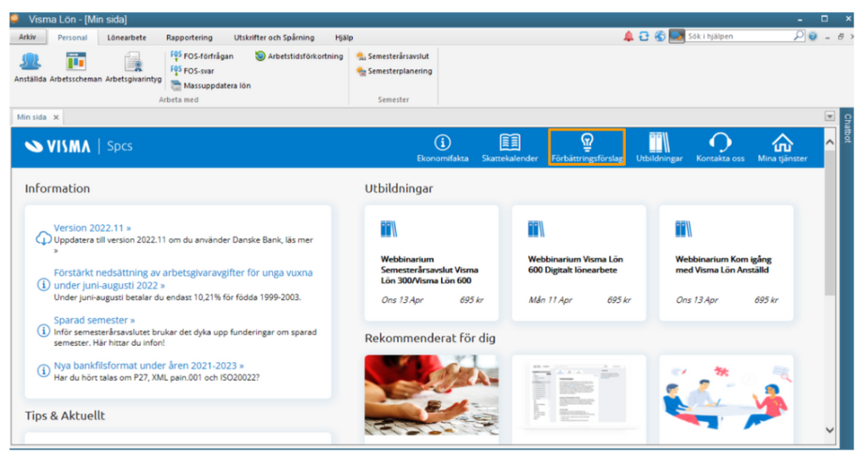The height and width of the screenshot is (451, 868).
Task: Close the Min sida tab
Action: [56, 117]
